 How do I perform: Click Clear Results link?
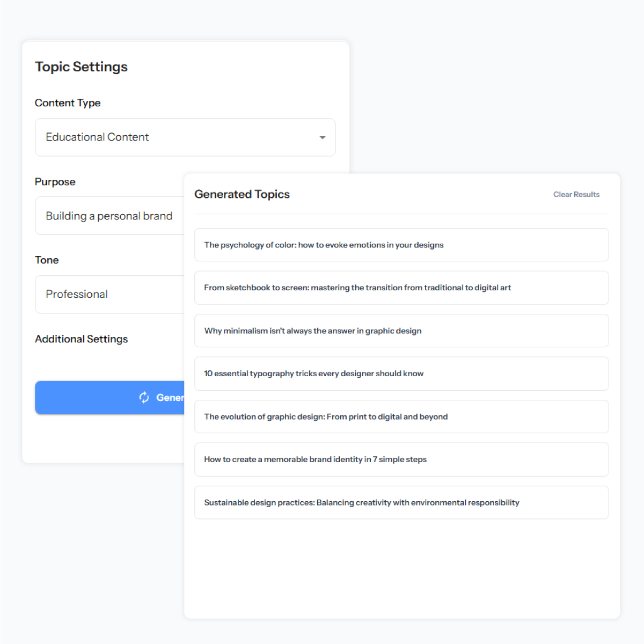click(576, 194)
